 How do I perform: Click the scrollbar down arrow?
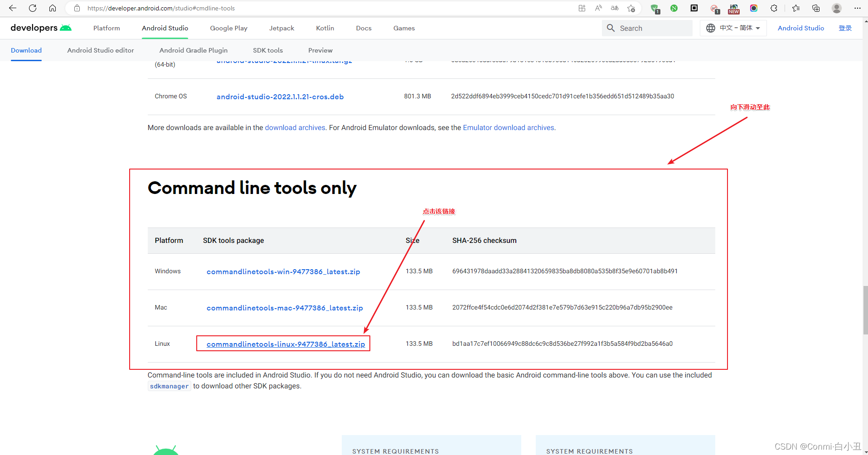pyautogui.click(x=865, y=452)
